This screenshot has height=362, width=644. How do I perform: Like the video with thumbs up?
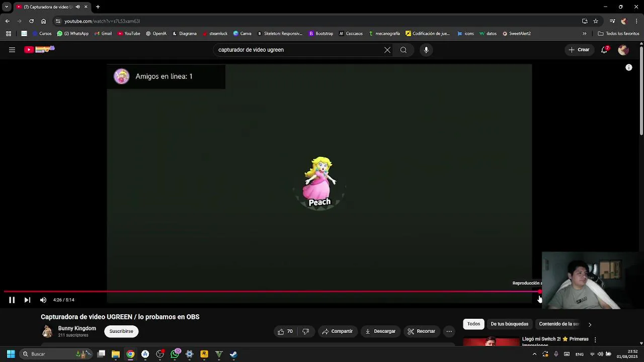pos(285,331)
